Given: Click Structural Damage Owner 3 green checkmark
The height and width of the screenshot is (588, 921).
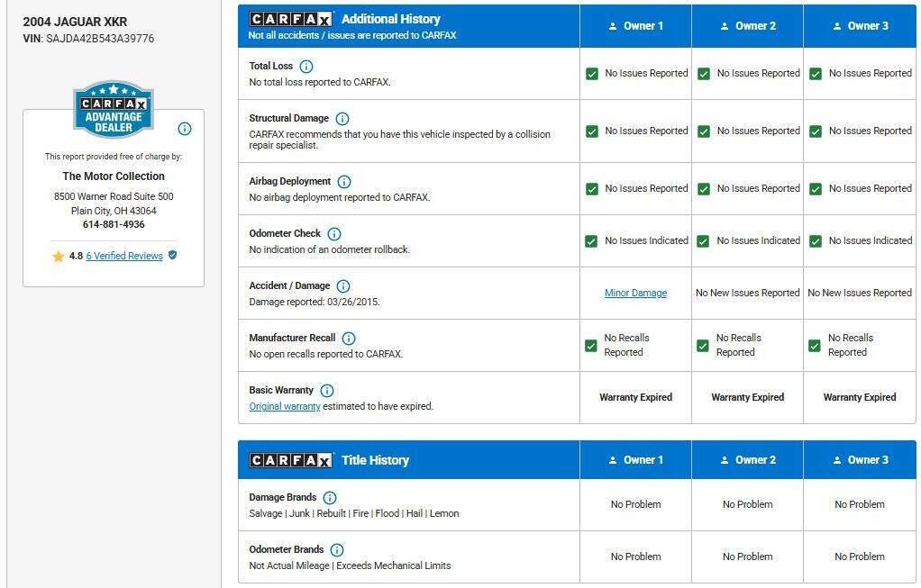Looking at the screenshot, I should (x=816, y=131).
